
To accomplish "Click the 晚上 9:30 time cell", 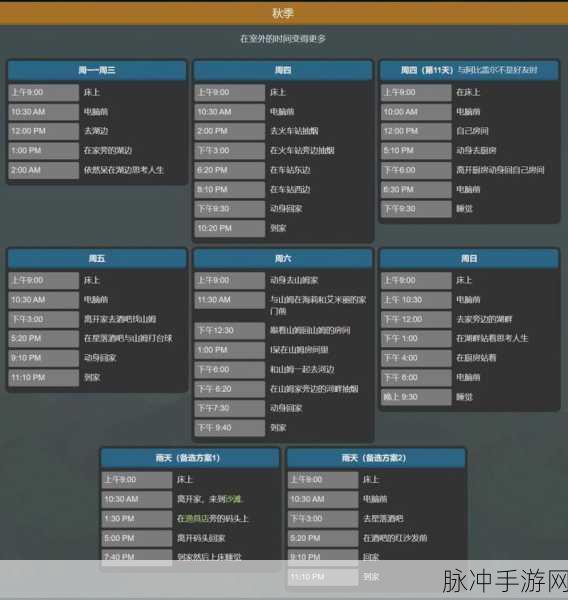I will pyautogui.click(x=416, y=397).
